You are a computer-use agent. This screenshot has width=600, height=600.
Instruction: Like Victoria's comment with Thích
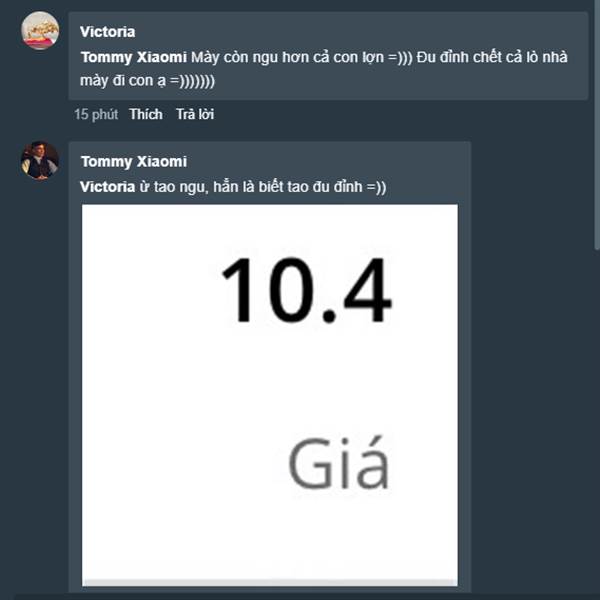point(146,114)
